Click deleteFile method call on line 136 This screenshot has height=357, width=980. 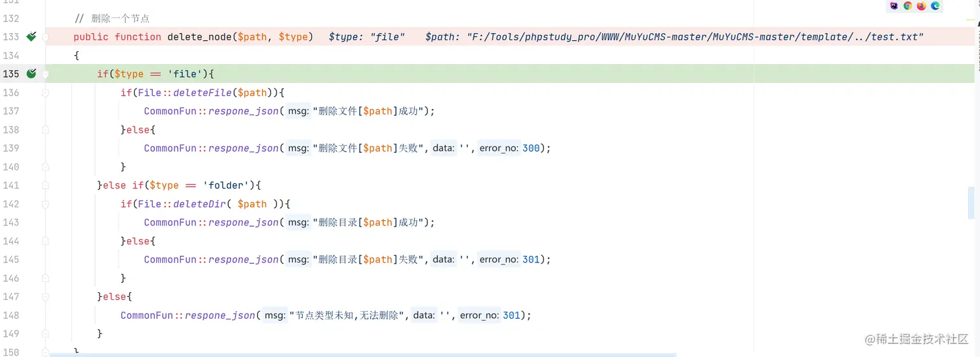[202, 93]
